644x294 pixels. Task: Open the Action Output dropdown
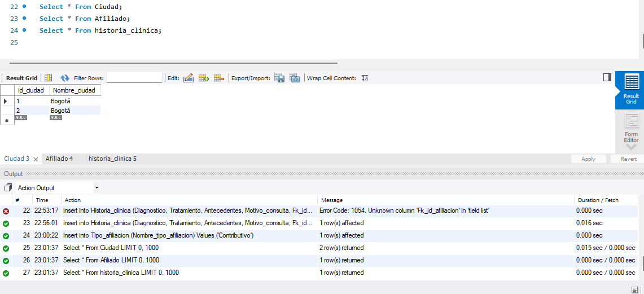pos(97,187)
